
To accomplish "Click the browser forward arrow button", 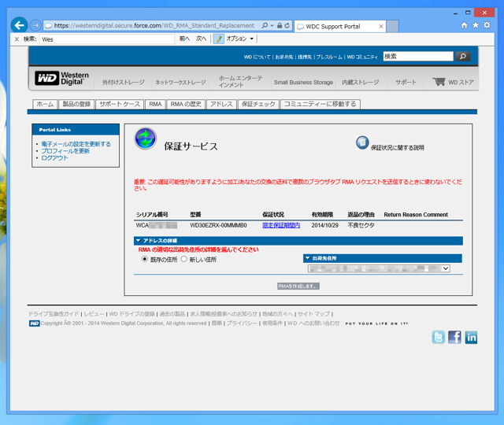I will tap(35, 25).
